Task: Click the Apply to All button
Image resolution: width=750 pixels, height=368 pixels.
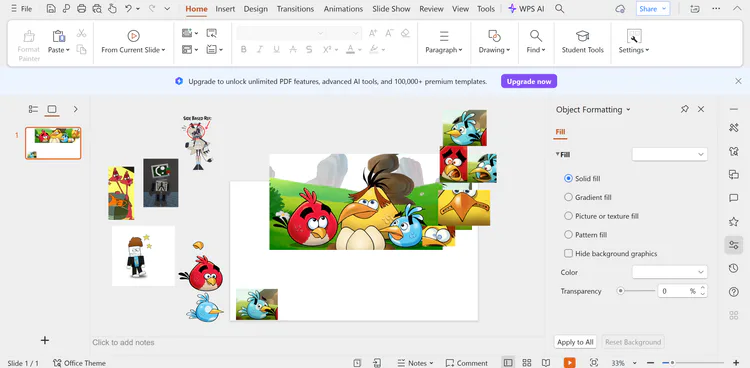Action: (x=575, y=342)
